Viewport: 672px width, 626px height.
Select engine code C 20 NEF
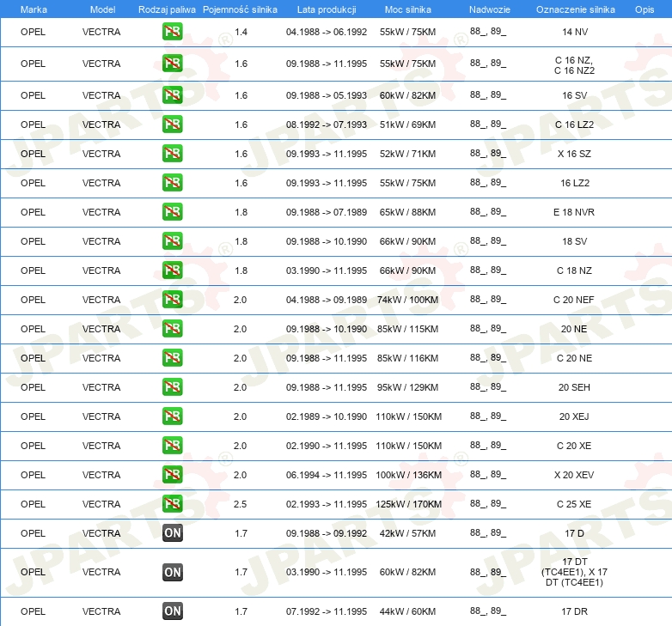click(x=574, y=300)
